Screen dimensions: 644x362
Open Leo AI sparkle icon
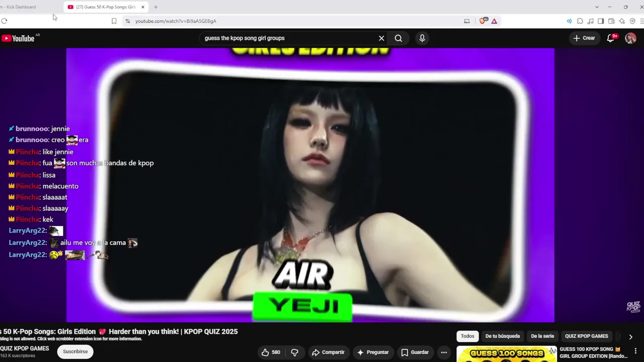[x=622, y=21]
